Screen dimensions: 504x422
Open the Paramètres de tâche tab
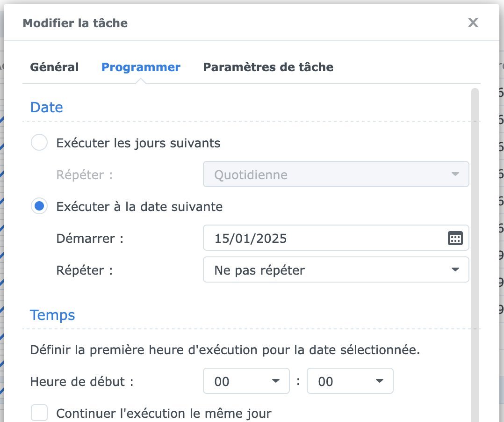268,67
